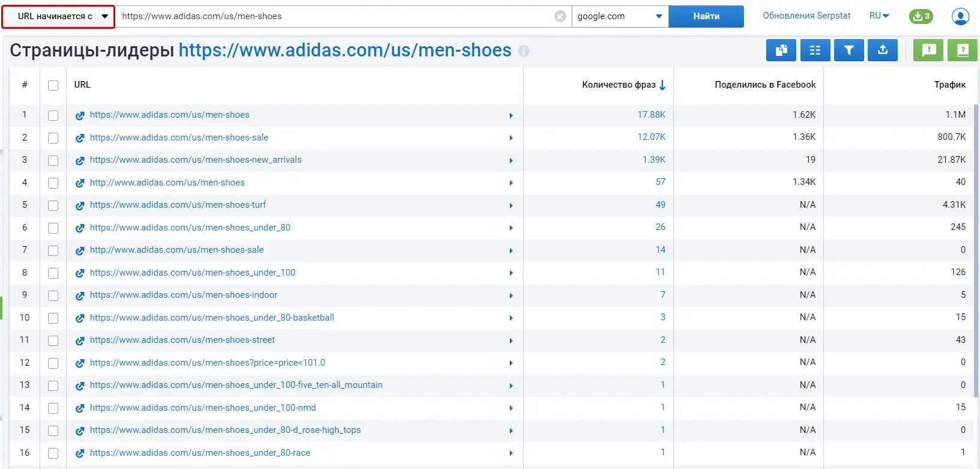Expand the arrow next to men-shoes-new_arrivals URL
Viewport: 980px width, 469px height.
pyautogui.click(x=511, y=161)
